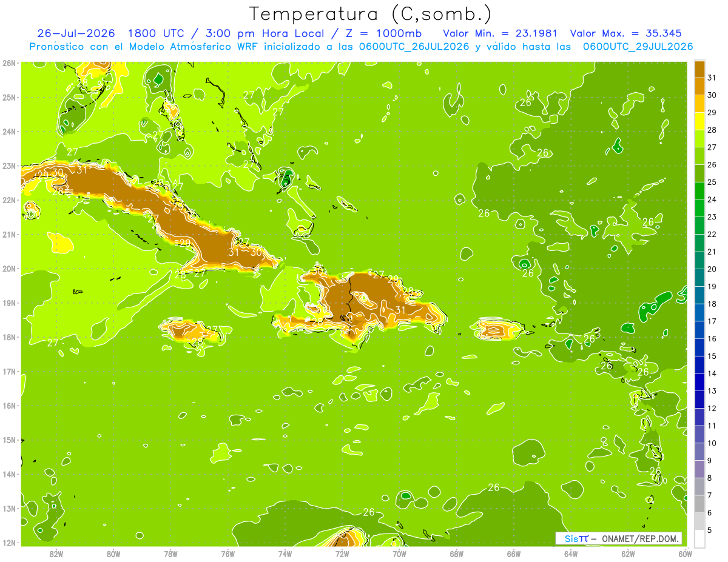Click the dark brown top swatch of color scale
Viewport: 728px width, 562px height.
pos(699,69)
